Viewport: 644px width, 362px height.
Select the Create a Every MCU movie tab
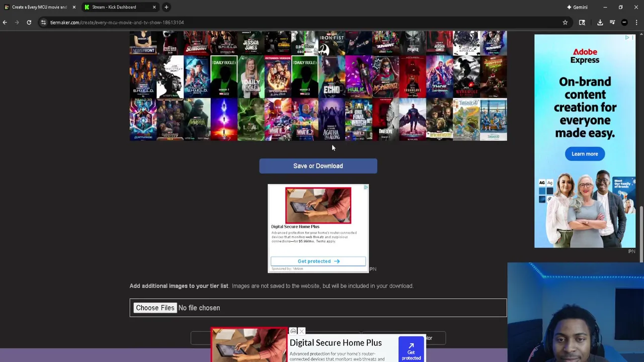coord(39,7)
